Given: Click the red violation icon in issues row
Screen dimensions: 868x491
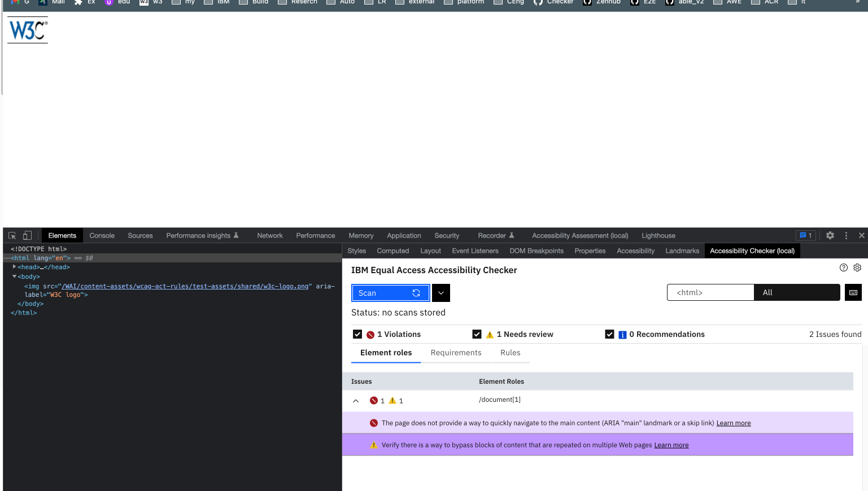Looking at the screenshot, I should pyautogui.click(x=373, y=401).
